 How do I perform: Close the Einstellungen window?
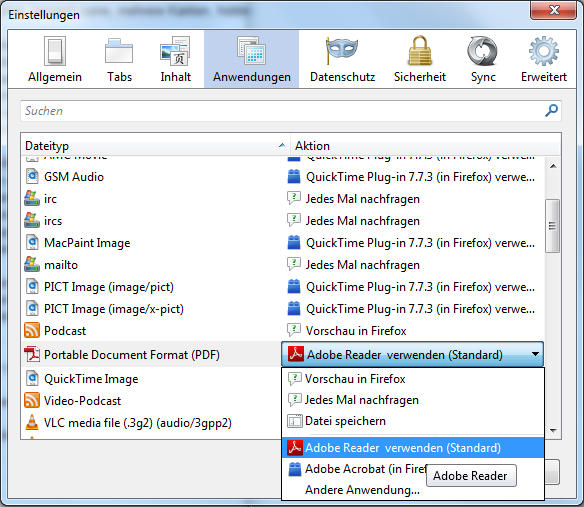(x=554, y=10)
